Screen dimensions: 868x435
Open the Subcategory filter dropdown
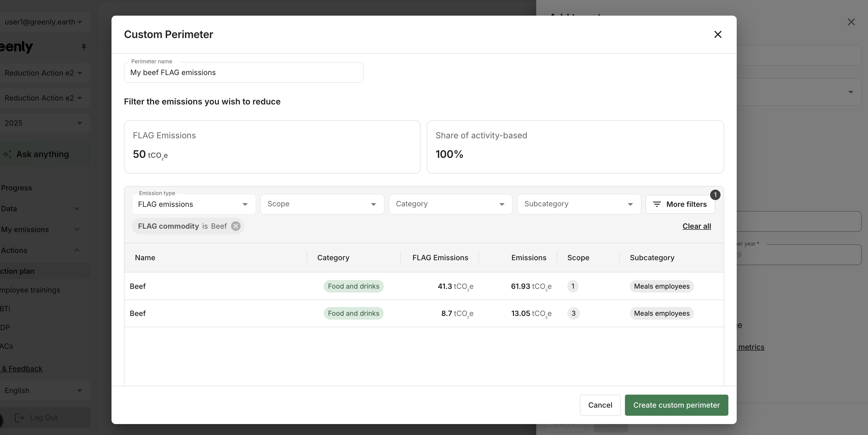click(x=579, y=204)
